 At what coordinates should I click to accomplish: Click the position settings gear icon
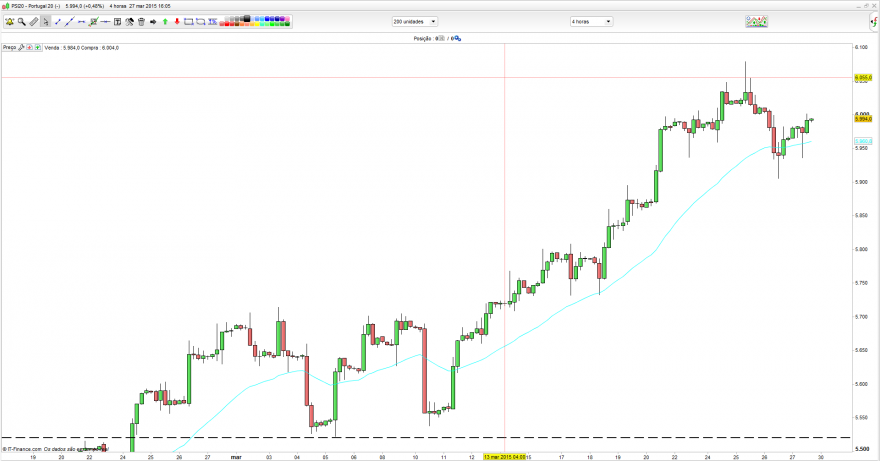(x=458, y=38)
